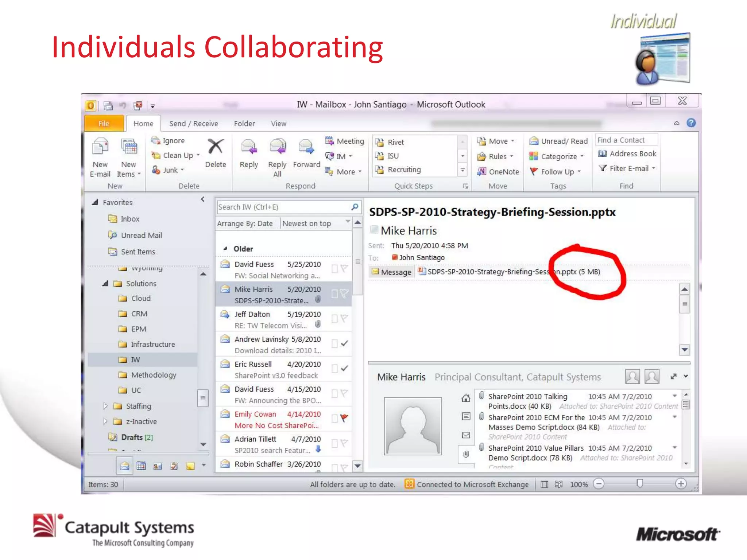
Task: Open the pptx attachment in reading pane
Action: coord(509,272)
